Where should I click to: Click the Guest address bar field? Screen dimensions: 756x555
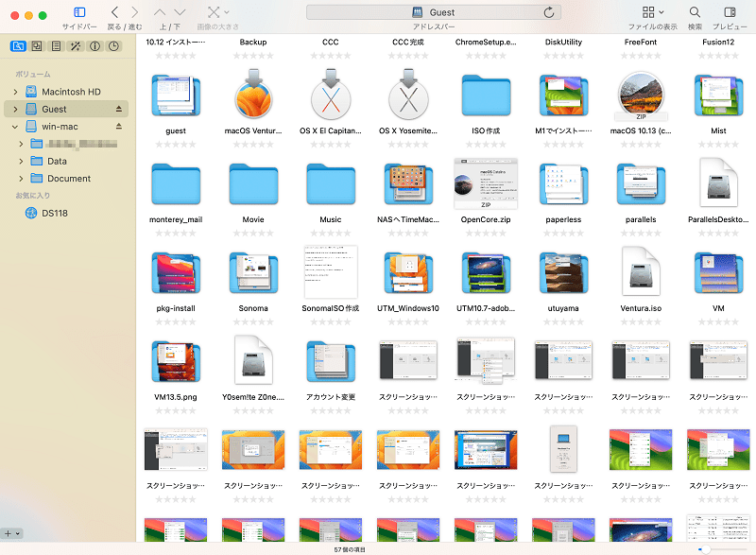[434, 12]
